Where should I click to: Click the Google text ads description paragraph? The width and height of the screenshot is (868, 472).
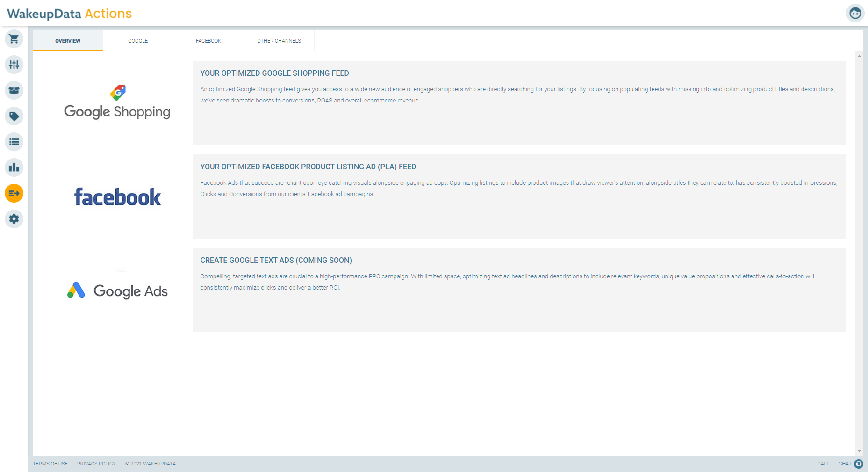click(x=507, y=282)
